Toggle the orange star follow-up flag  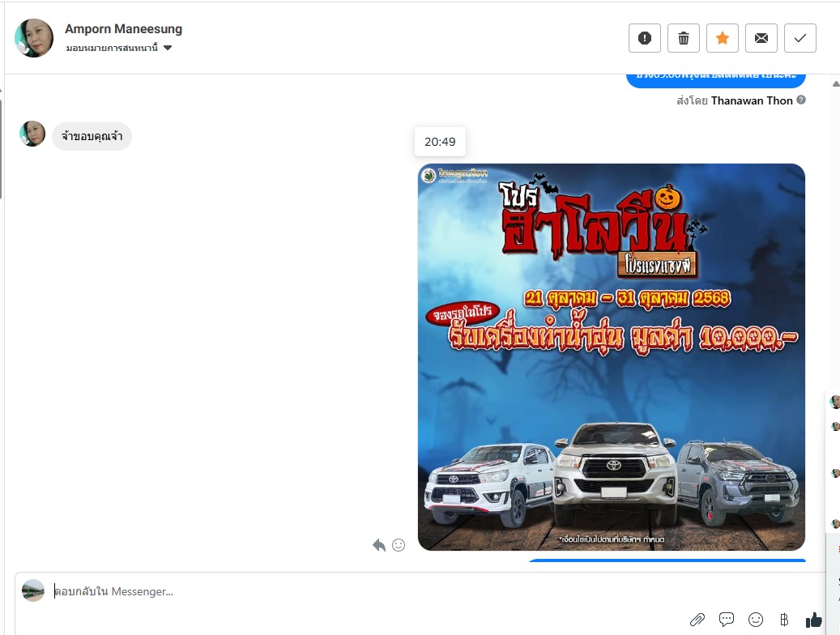coord(723,38)
